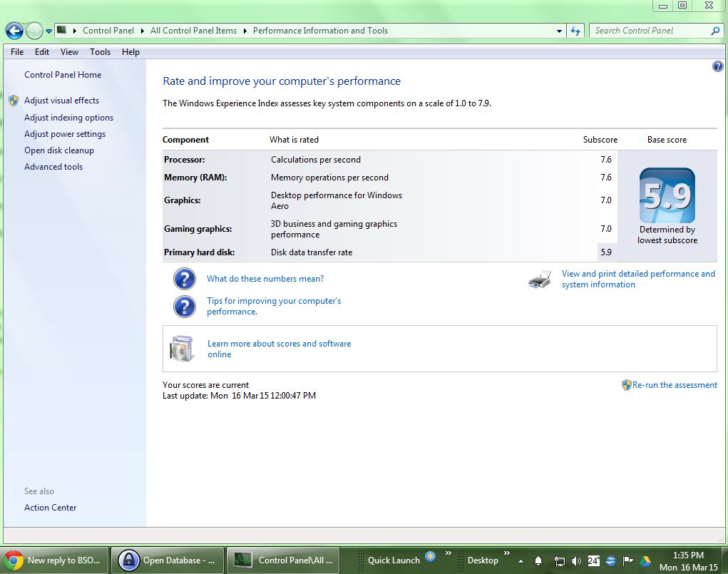This screenshot has width=728, height=574.
Task: Click the greyed Forward navigation arrow
Action: click(x=34, y=31)
